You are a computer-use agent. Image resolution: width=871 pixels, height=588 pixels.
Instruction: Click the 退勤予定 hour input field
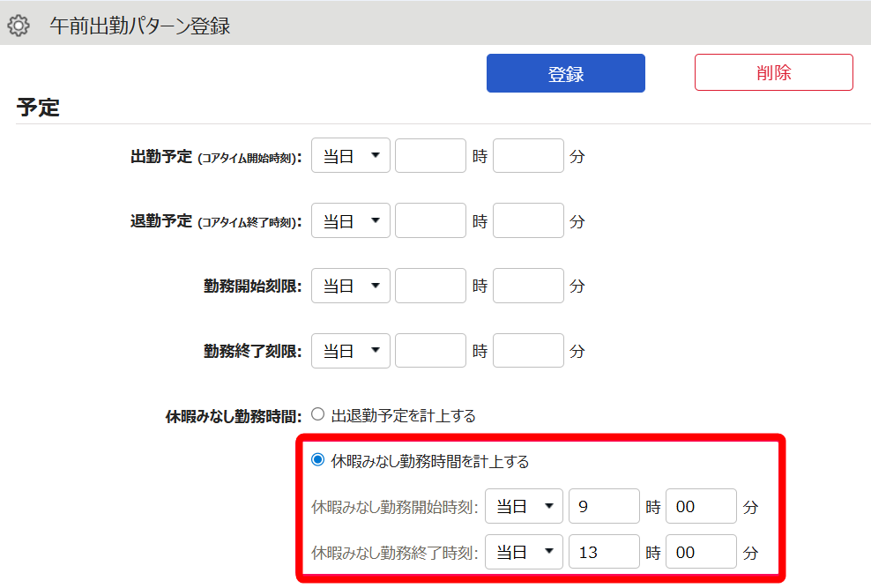[430, 220]
